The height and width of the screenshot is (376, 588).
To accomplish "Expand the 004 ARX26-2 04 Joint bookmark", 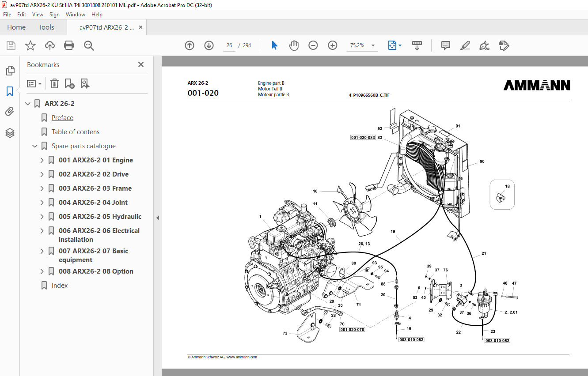I will [x=42, y=203].
